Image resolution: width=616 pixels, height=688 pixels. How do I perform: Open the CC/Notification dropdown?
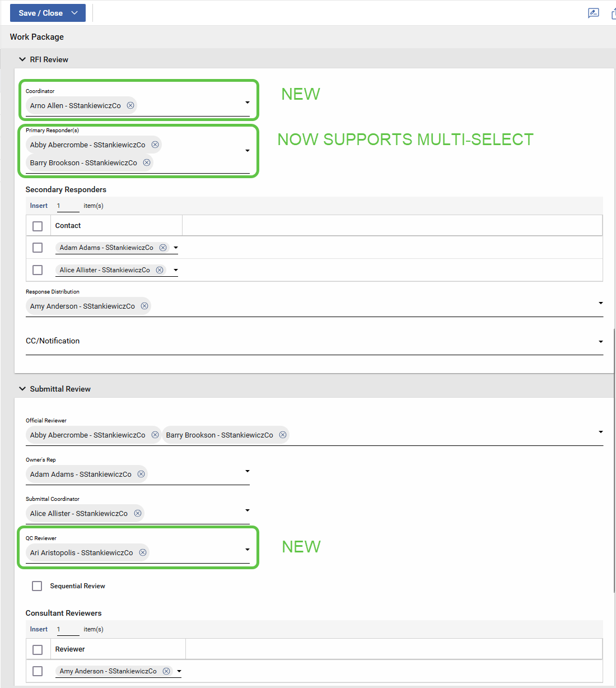[600, 341]
